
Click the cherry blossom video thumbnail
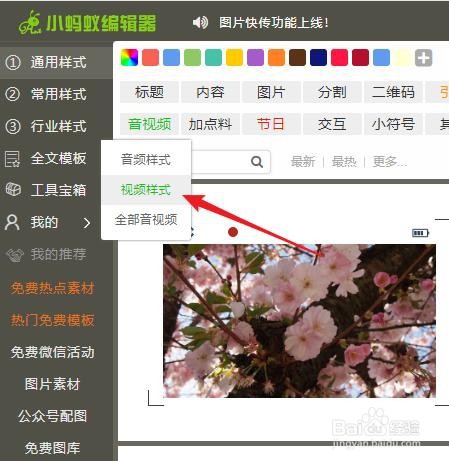tap(299, 321)
